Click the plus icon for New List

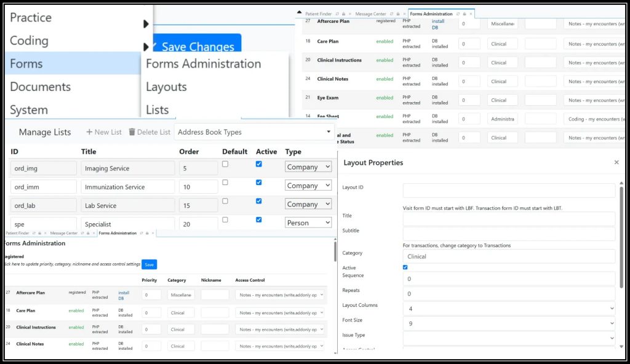[x=89, y=132]
